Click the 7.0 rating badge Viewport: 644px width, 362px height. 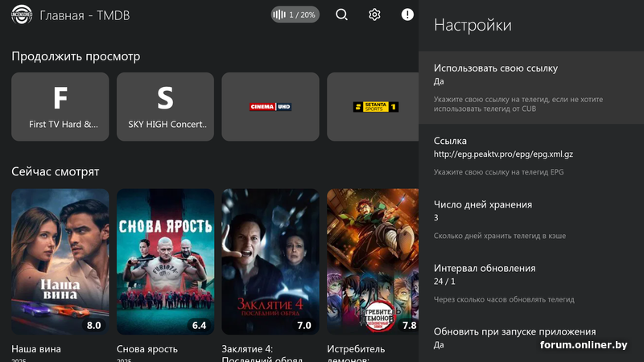[x=304, y=325]
